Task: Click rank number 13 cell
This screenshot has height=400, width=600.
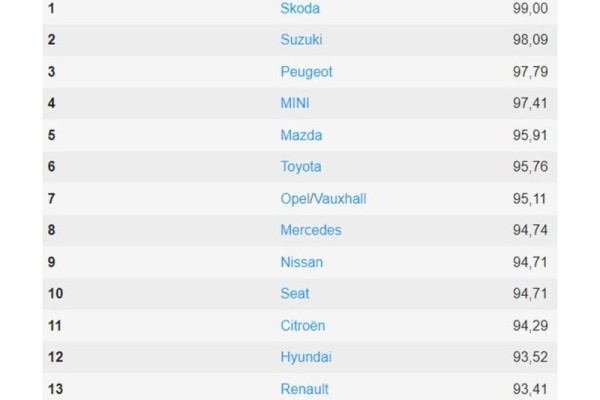Action: point(55,389)
